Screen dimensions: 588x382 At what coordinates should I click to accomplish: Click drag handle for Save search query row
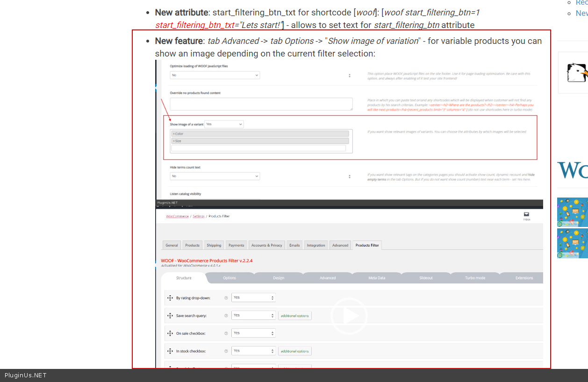click(170, 316)
